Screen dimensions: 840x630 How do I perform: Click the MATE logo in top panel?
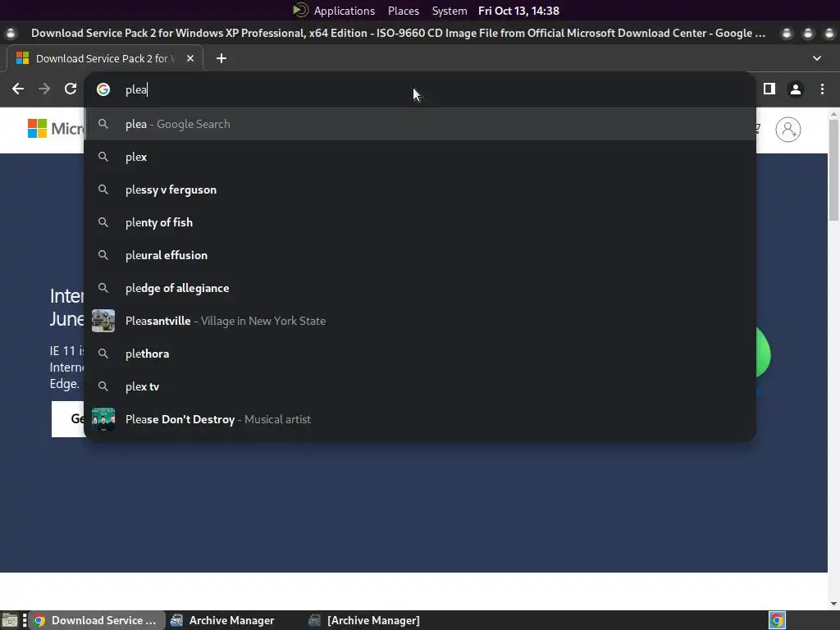tap(300, 10)
